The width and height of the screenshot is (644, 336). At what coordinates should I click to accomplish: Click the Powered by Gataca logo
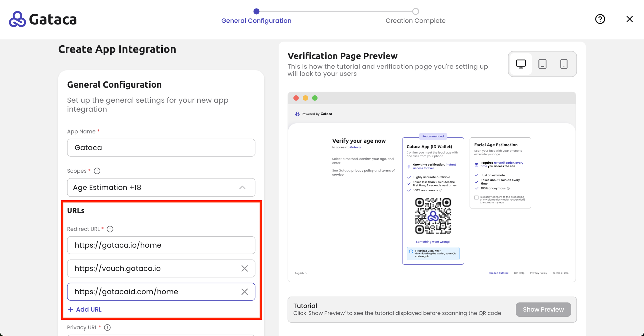coord(297,114)
